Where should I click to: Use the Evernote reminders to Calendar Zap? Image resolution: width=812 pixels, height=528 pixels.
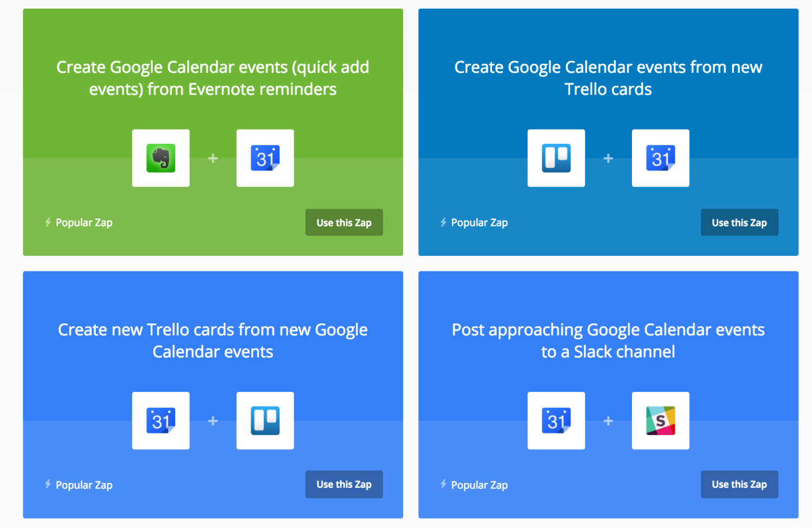[x=344, y=223]
